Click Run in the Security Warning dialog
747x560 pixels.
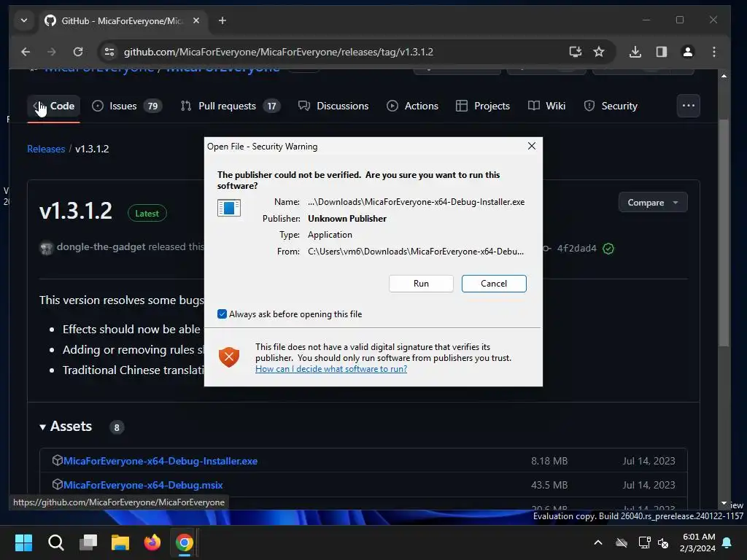click(x=421, y=284)
